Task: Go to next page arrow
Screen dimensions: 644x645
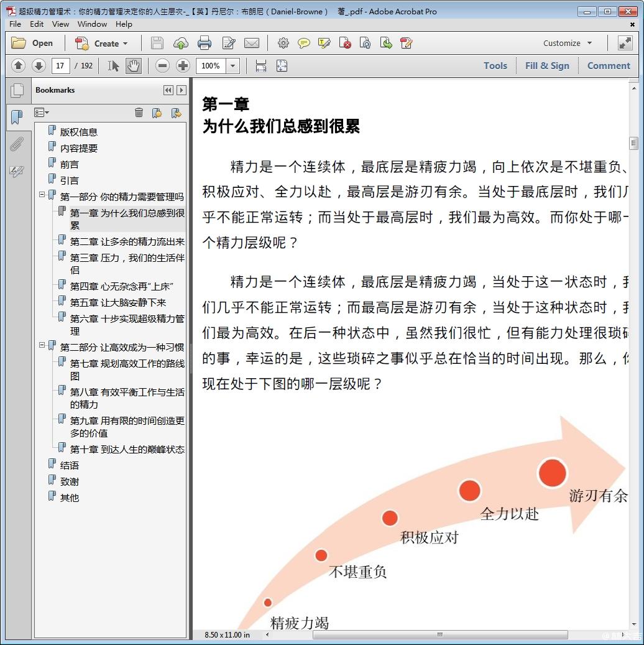Action: coord(39,66)
